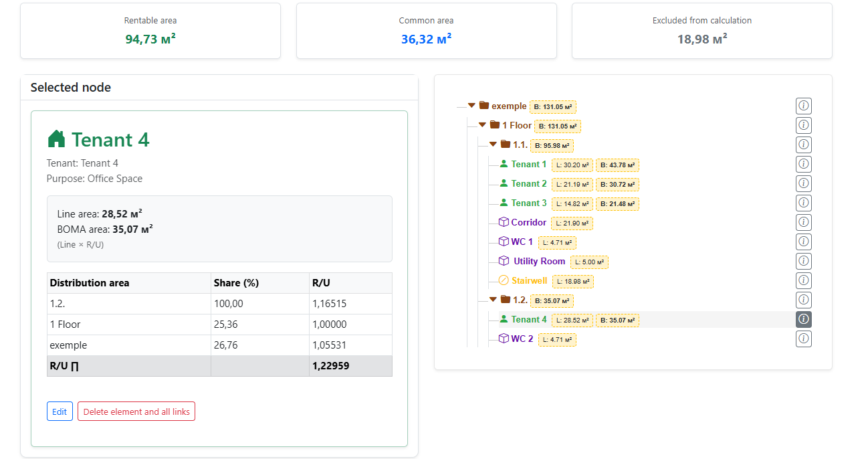
Task: View info for Stairwell row
Action: click(804, 280)
